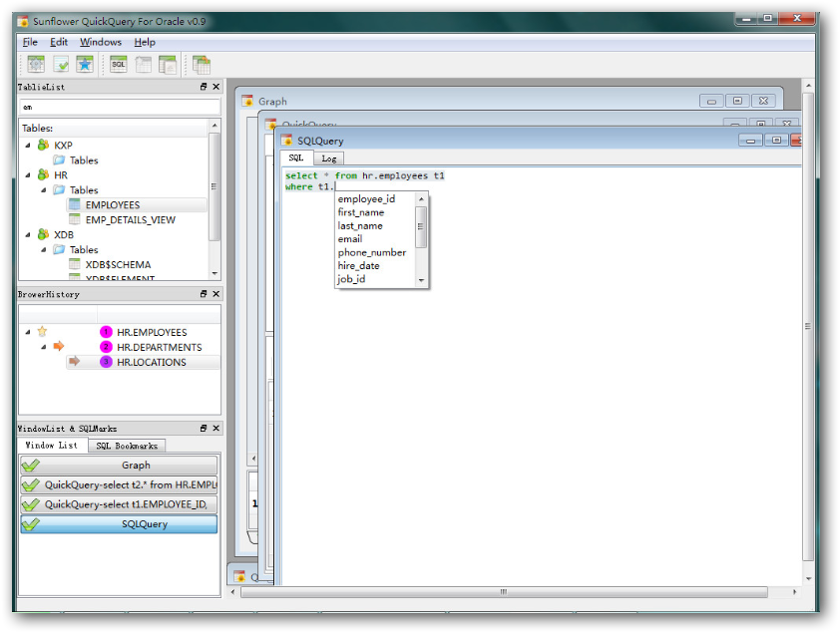
Task: Activate the QuickQuery-select t1.EMPLOYEE_ID window button
Action: [119, 504]
